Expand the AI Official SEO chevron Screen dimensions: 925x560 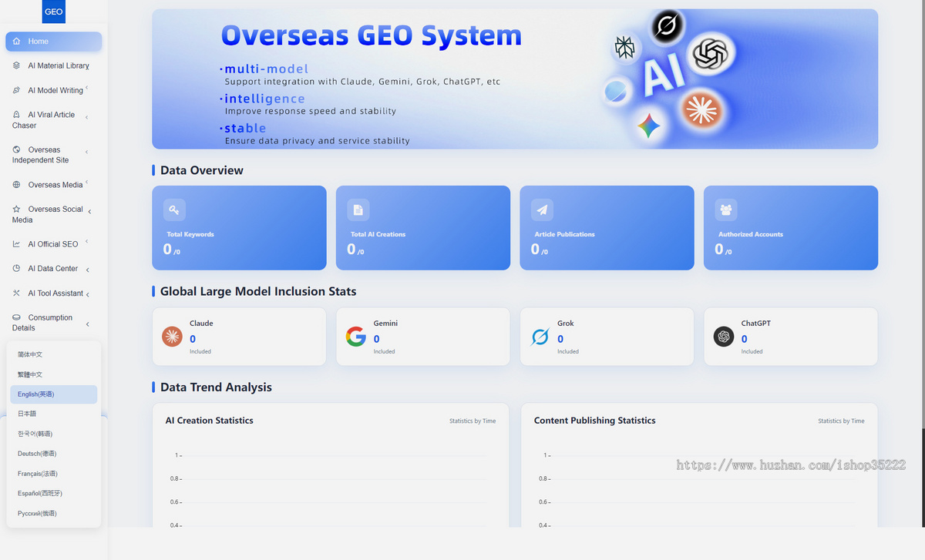click(x=87, y=243)
